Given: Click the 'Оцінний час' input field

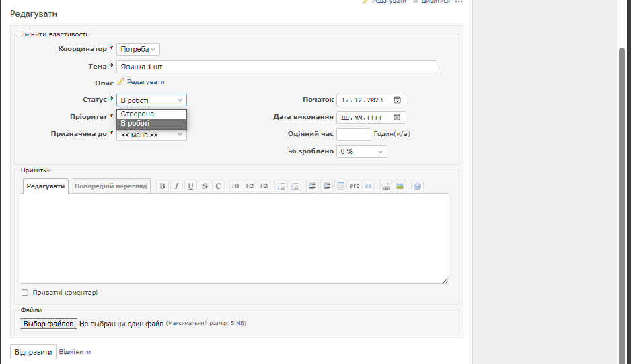Looking at the screenshot, I should 353,134.
